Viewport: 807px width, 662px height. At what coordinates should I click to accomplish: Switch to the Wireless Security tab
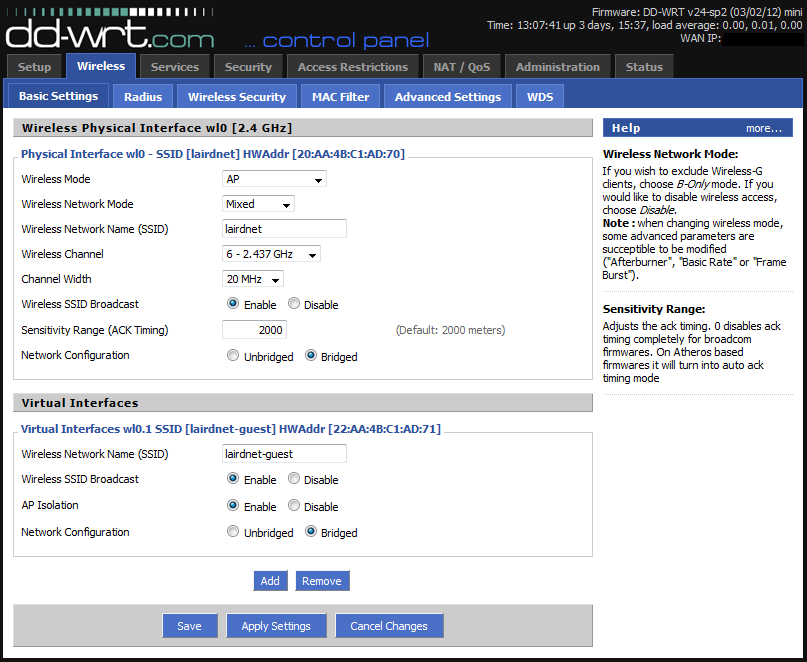click(236, 97)
